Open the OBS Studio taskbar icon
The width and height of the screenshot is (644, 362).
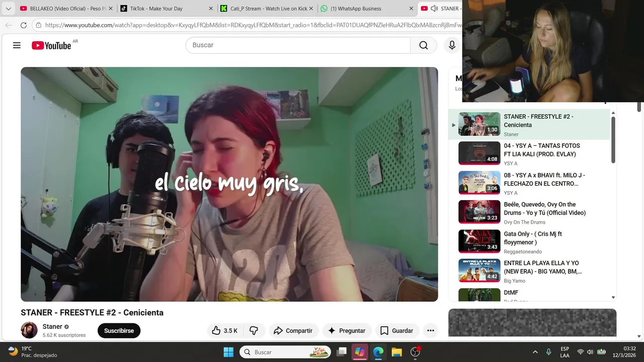point(416,352)
